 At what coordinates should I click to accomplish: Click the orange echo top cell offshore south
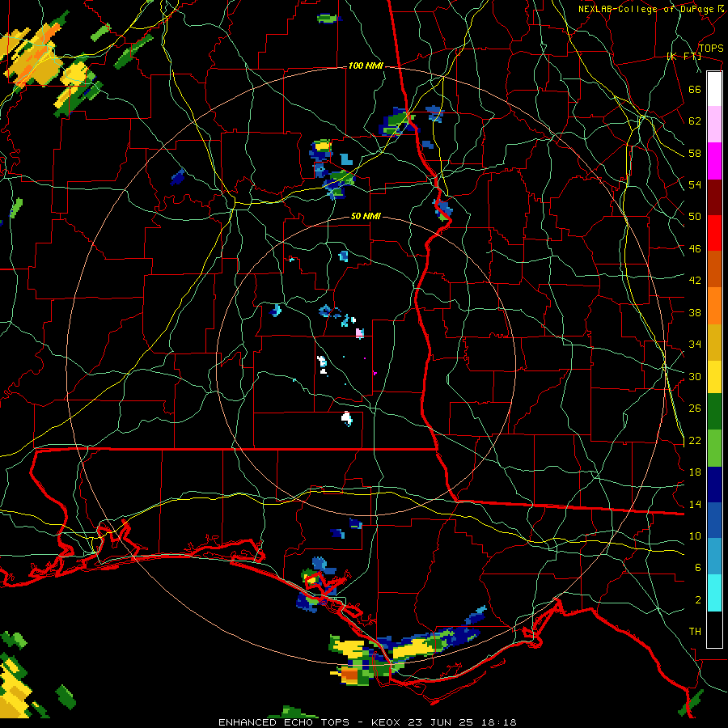coord(349,675)
